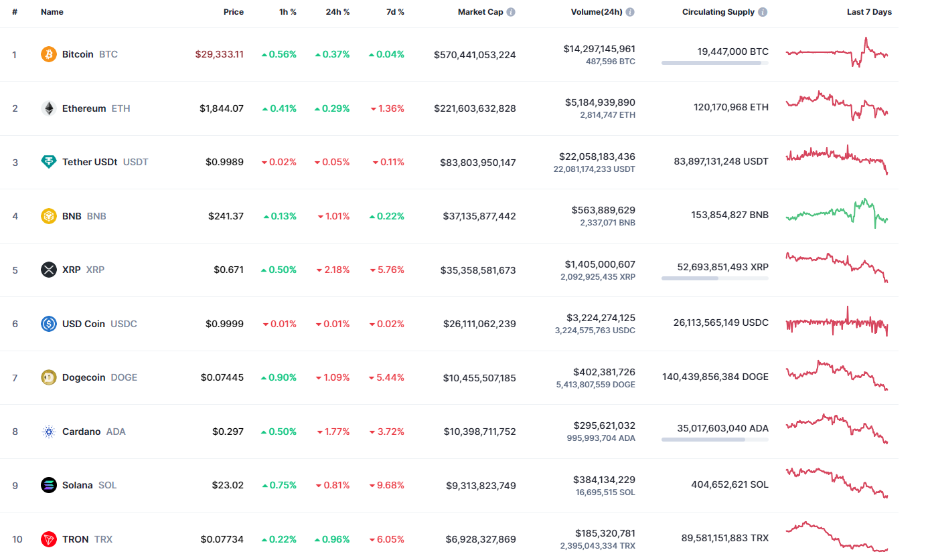Image resolution: width=928 pixels, height=560 pixels.
Task: Select the TRON TRX logo icon
Action: pyautogui.click(x=48, y=539)
